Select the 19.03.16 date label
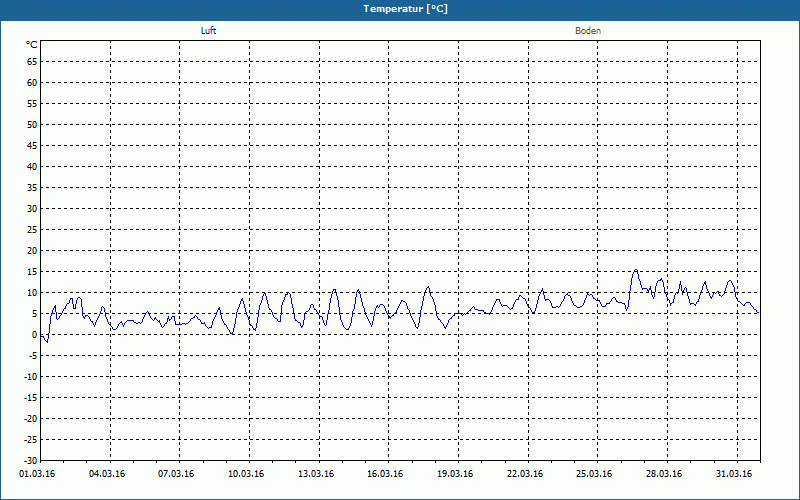The width and height of the screenshot is (800, 500). click(x=455, y=474)
